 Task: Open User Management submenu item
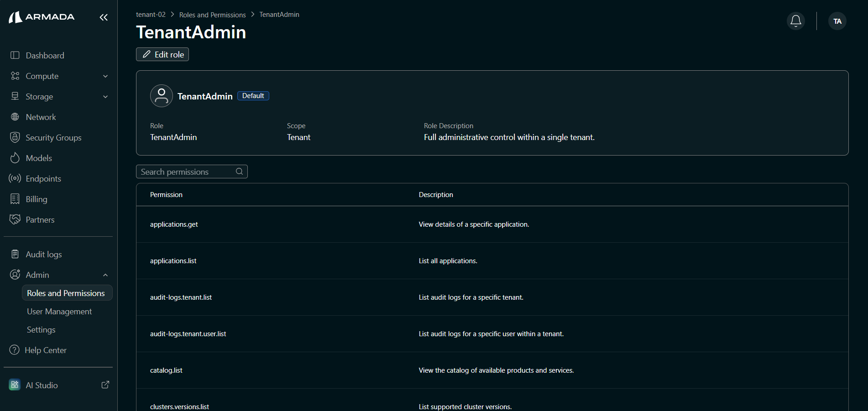click(59, 311)
